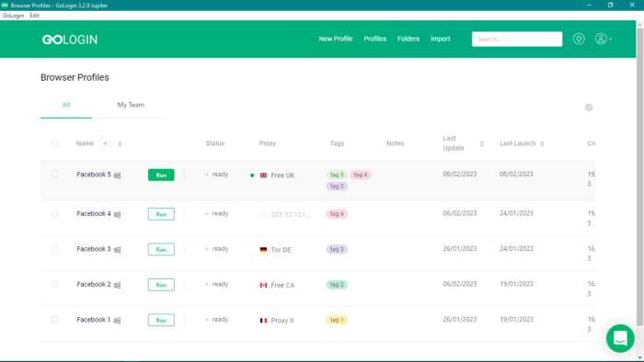Viewport: 644px width, 362px height.
Task: Switch to the All tab
Action: click(x=66, y=105)
